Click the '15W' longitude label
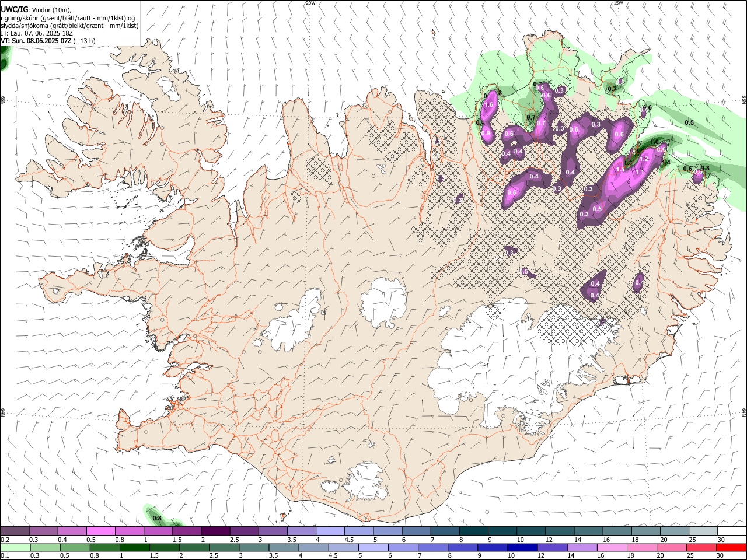Screen dimensions: 747x560 (x=618, y=3)
